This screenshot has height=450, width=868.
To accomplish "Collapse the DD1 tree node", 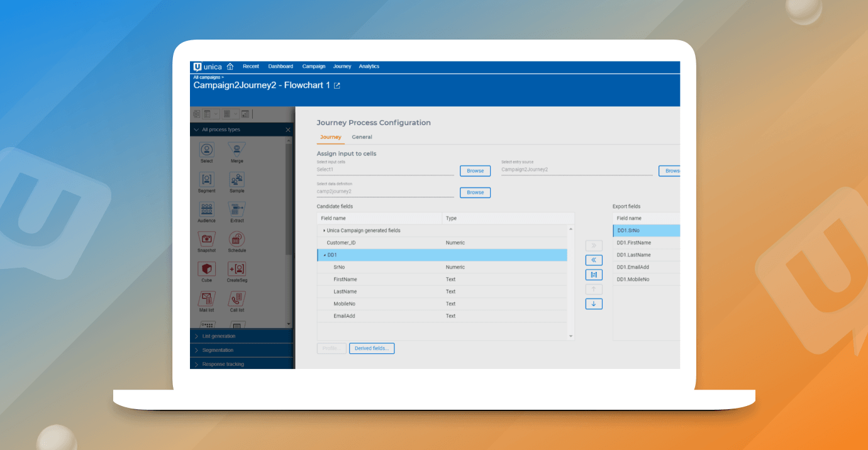I will click(x=325, y=255).
